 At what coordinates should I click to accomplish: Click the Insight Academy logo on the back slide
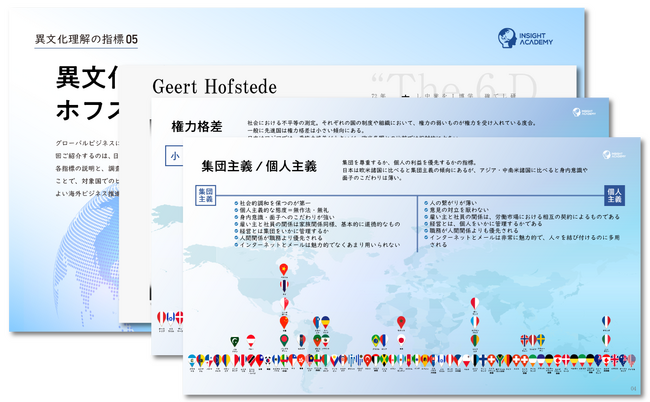point(525,39)
